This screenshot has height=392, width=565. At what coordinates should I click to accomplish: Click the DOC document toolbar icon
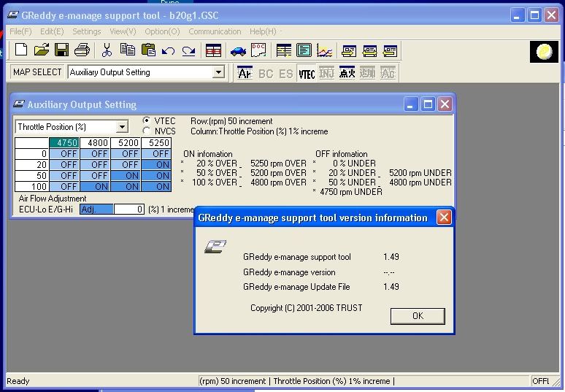[x=258, y=50]
